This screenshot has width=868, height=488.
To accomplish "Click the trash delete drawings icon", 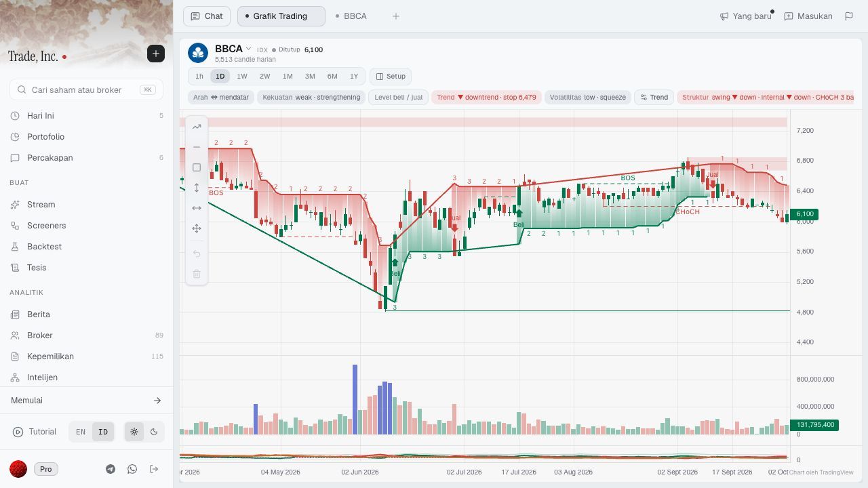I will pos(197,274).
